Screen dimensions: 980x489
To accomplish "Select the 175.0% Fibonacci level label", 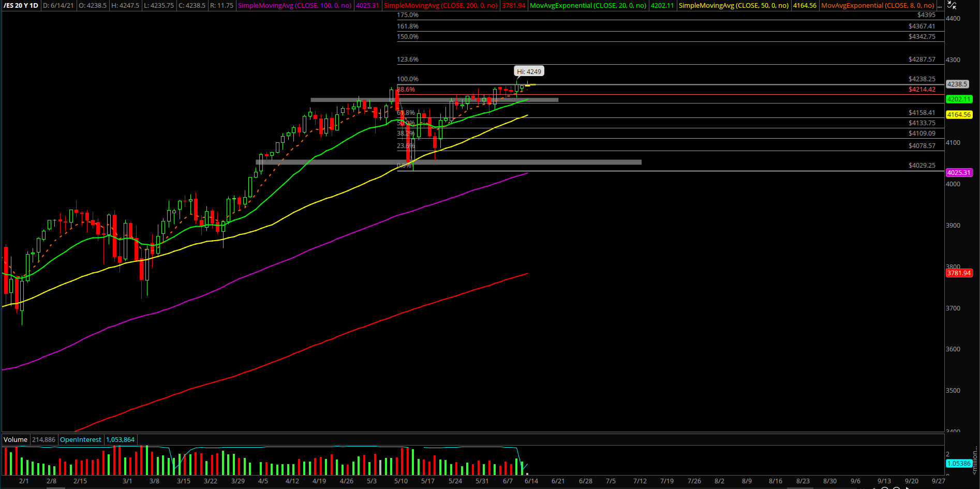I will (408, 15).
